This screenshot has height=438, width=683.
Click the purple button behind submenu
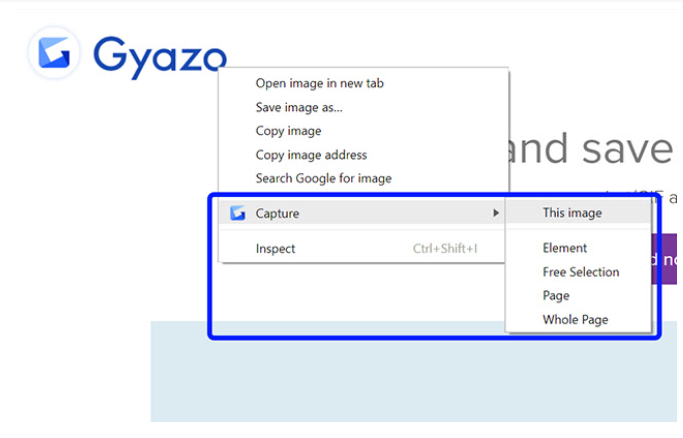pyautogui.click(x=667, y=259)
